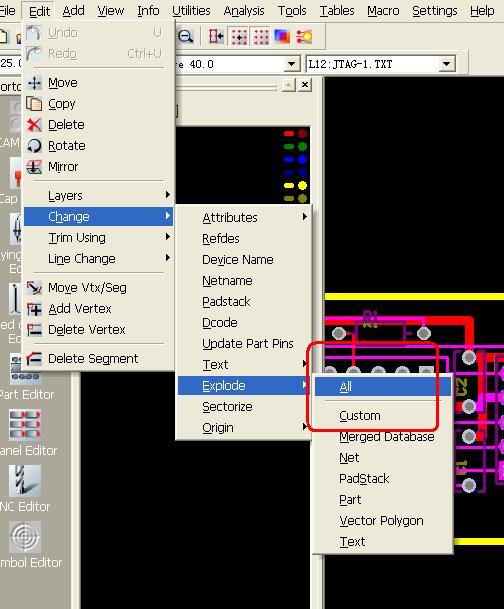Click the Rotate icon in Edit menu
Screen dimensions: 504x609
(34, 146)
